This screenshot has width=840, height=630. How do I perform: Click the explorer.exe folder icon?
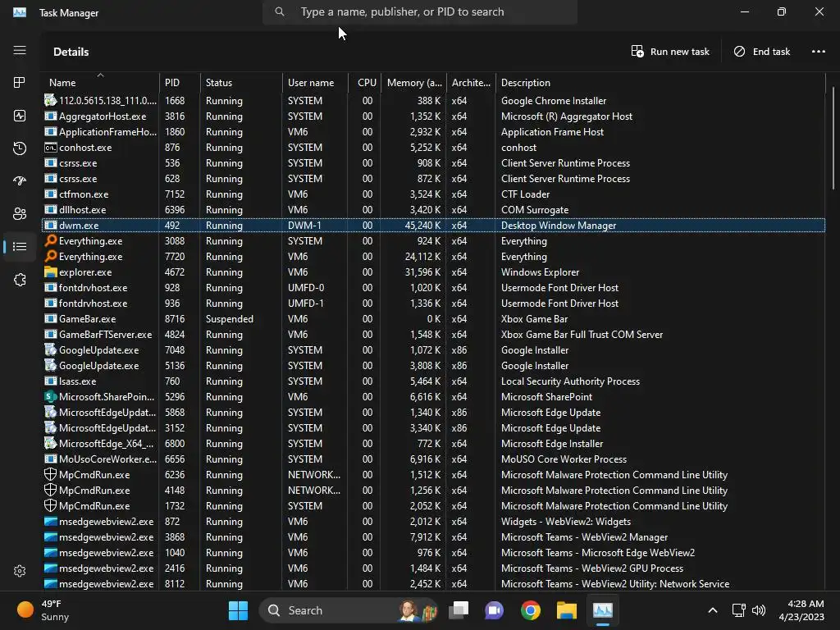[50, 272]
